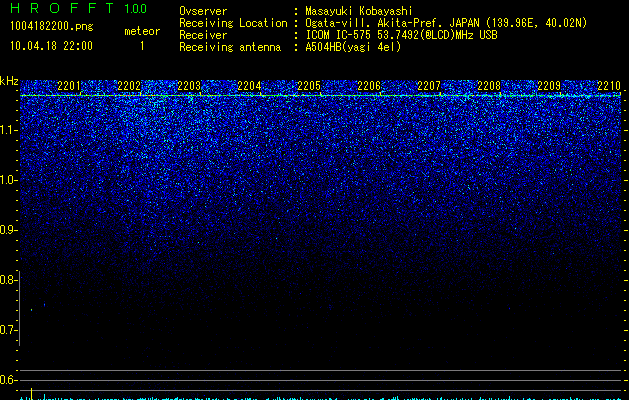Click time marker 2204
Screen dimensions: 629x400
point(249,86)
